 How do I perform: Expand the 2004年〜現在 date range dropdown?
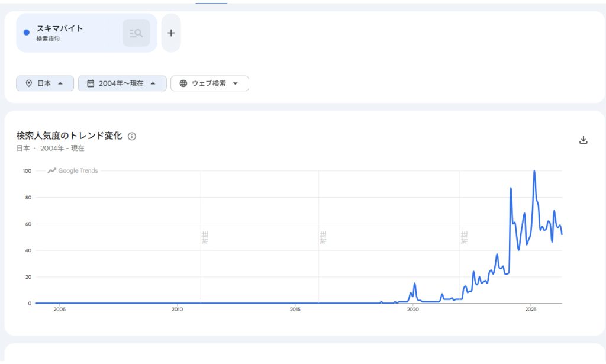tap(122, 83)
